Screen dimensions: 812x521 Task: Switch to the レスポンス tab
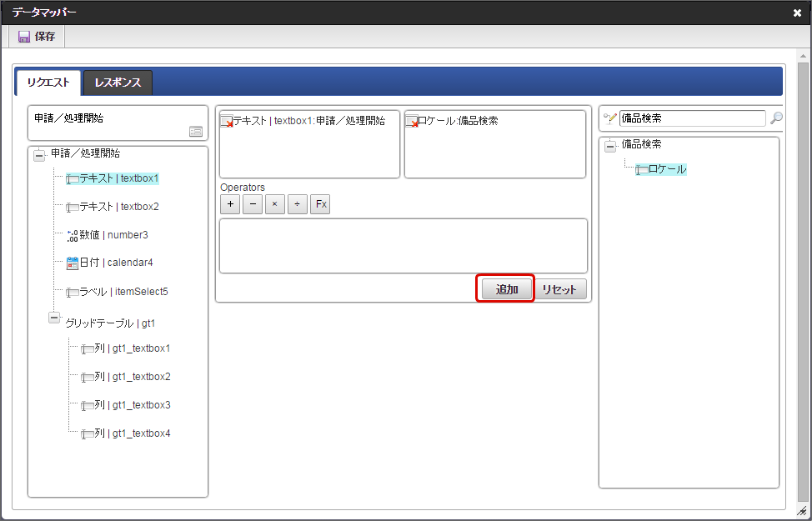[x=118, y=83]
